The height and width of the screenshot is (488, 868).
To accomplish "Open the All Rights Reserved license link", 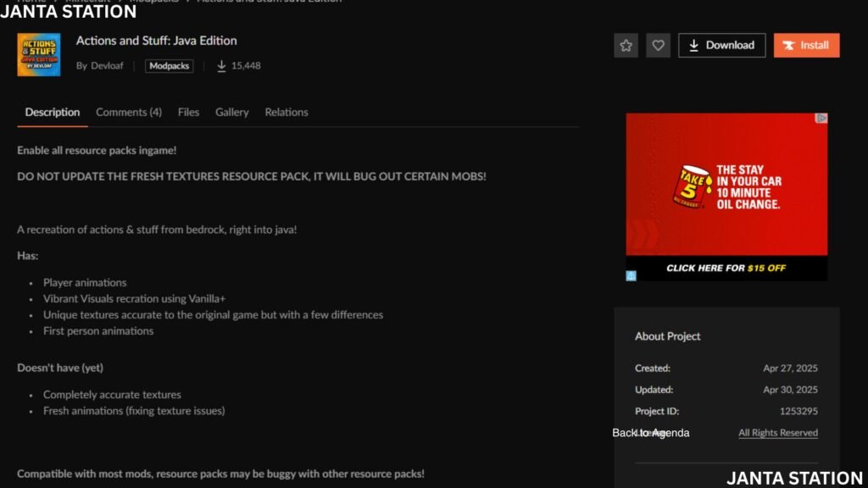I will point(778,433).
